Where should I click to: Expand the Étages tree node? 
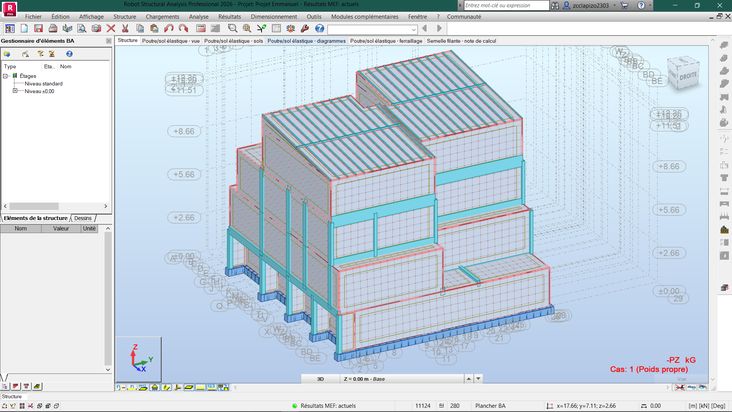point(6,75)
